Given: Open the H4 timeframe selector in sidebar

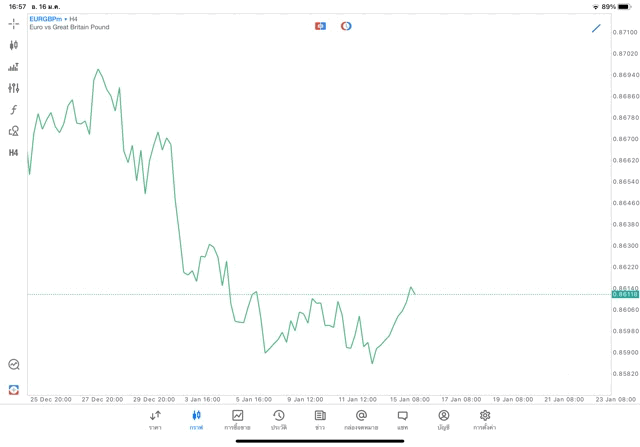Looking at the screenshot, I should [13, 153].
